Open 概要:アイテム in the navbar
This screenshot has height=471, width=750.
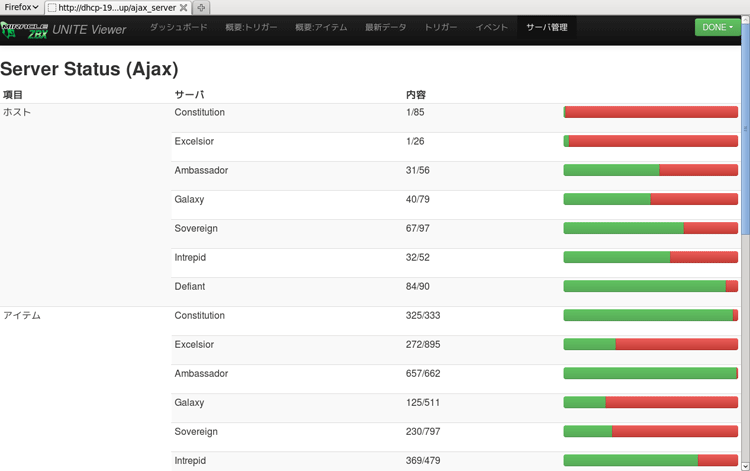tap(321, 28)
